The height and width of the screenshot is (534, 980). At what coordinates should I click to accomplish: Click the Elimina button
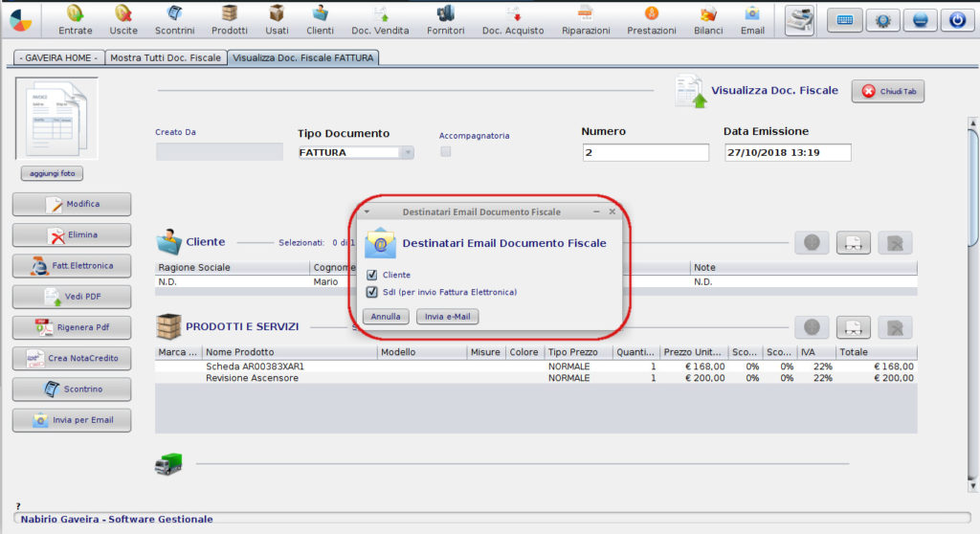pos(72,235)
